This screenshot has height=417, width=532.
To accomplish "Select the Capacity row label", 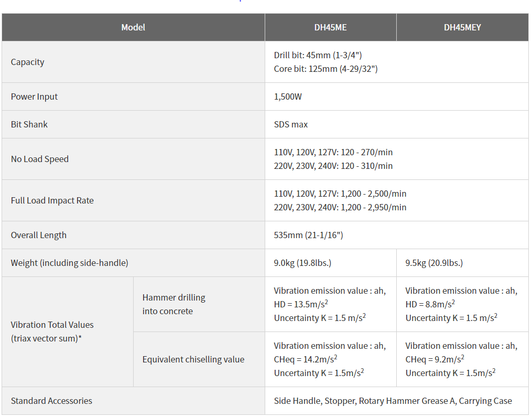I will pos(28,62).
